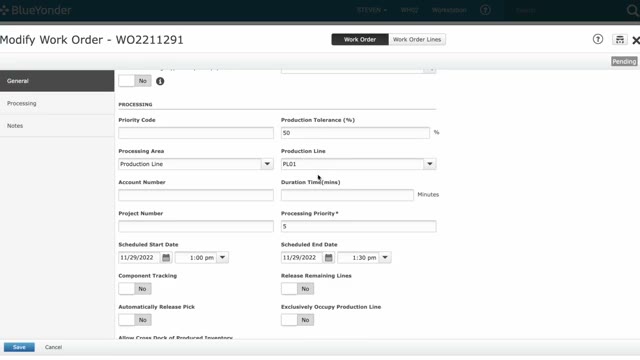Select Processing in the side navigation

[57, 103]
